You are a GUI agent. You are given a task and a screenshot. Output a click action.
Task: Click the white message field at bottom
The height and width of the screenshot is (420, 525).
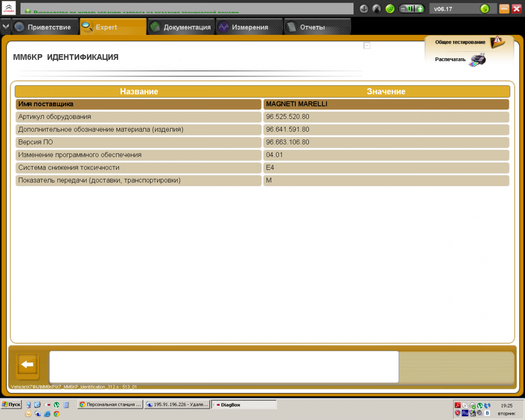point(224,367)
